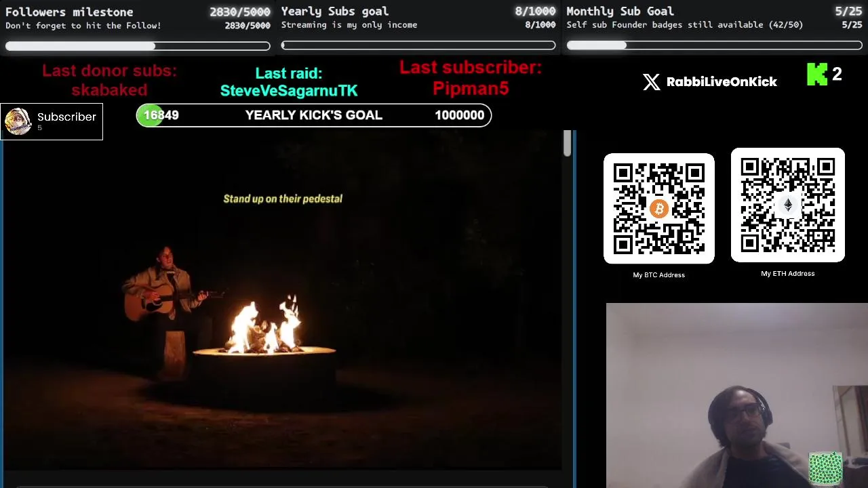Click the Yearly Kick's Goal bar

click(x=314, y=115)
